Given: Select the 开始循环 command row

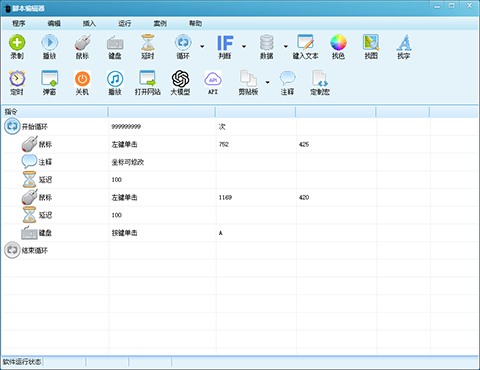Looking at the screenshot, I should pyautogui.click(x=240, y=127).
